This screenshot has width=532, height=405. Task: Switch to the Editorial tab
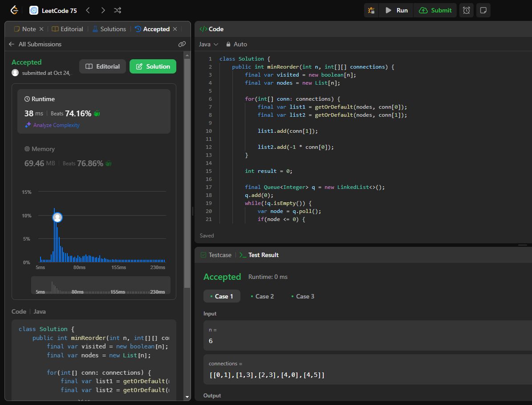click(68, 29)
